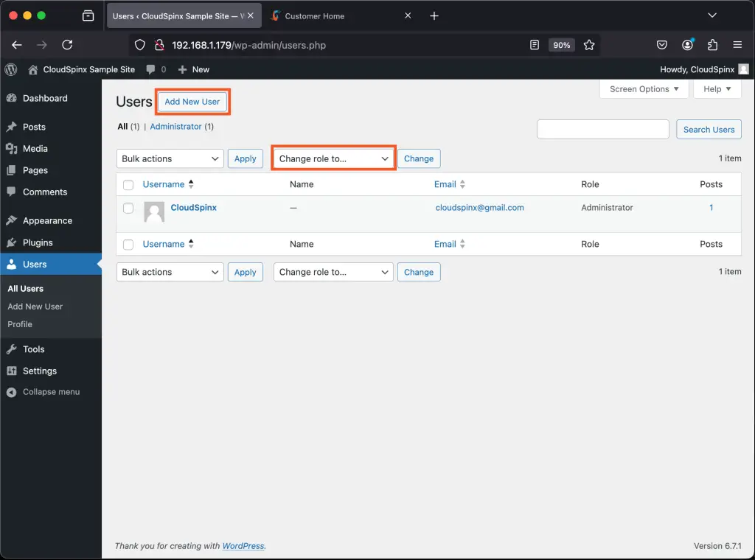Open the Screen Options panel
Image resolution: width=755 pixels, height=560 pixels.
coord(644,88)
